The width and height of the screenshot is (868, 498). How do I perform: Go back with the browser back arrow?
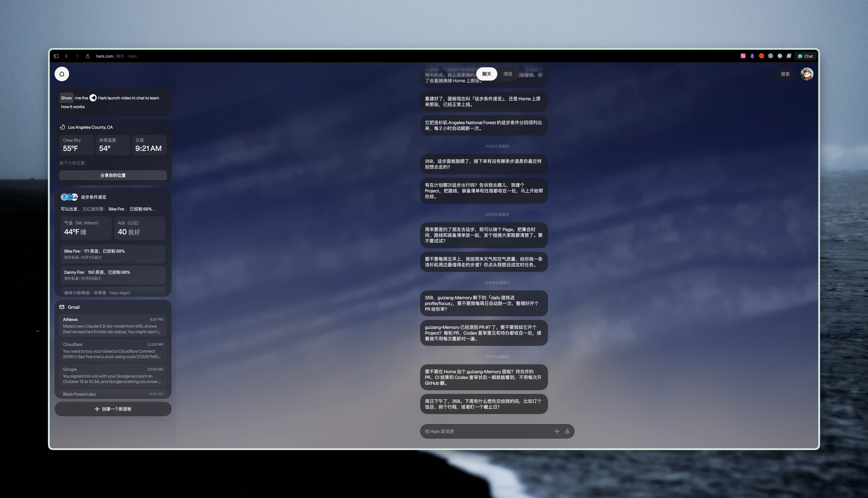tap(67, 56)
